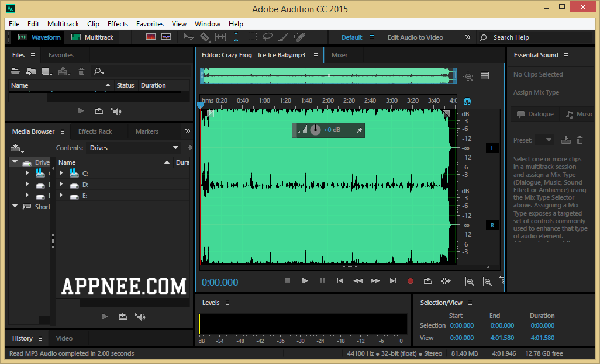Toggle the left channel L button

coord(492,148)
